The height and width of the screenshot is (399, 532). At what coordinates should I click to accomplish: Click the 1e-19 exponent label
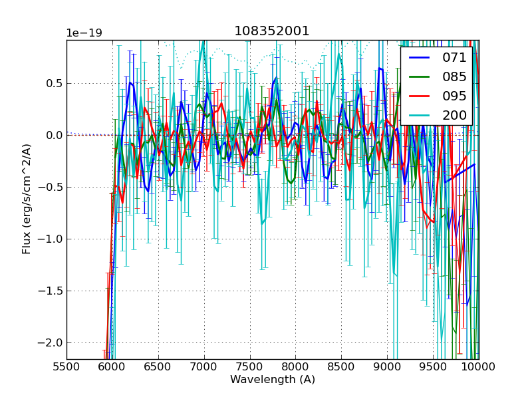(x=84, y=33)
